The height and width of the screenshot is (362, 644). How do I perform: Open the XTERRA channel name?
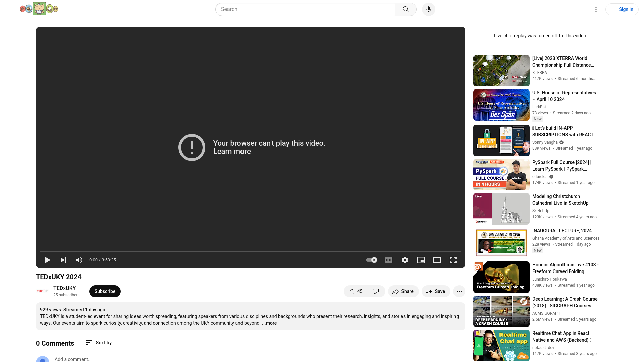click(x=539, y=73)
